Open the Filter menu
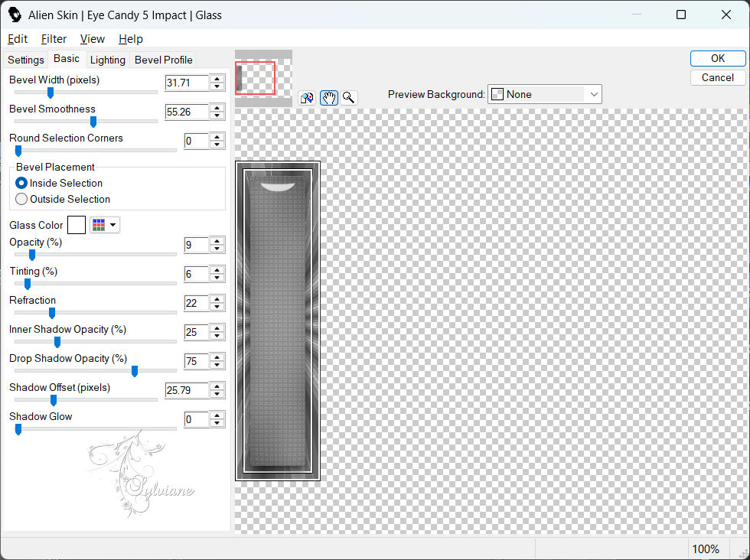 (54, 39)
